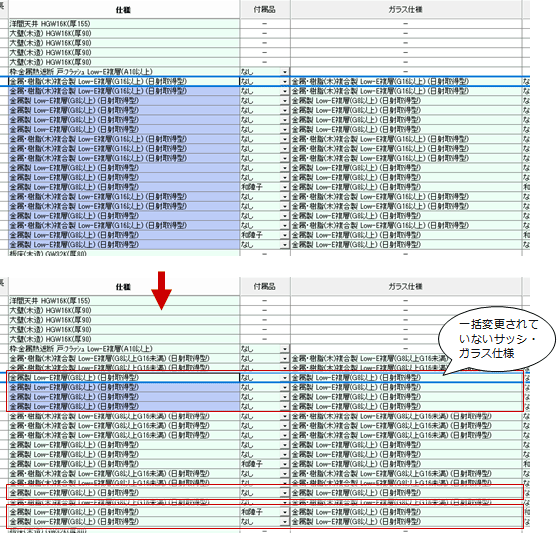Select 枠:金属熱遮断 戸:フラッシュ 仕様 cell, upper table
The height and width of the screenshot is (533, 557).
coord(124,72)
